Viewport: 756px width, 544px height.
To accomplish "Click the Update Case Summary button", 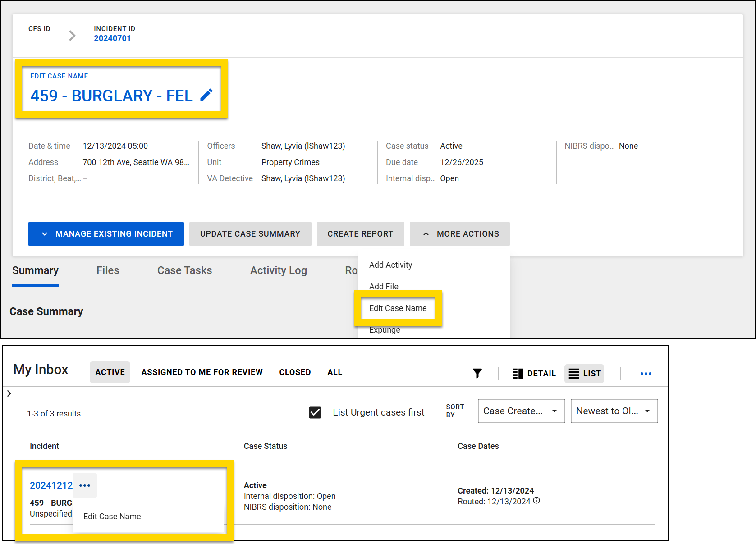I will (250, 233).
